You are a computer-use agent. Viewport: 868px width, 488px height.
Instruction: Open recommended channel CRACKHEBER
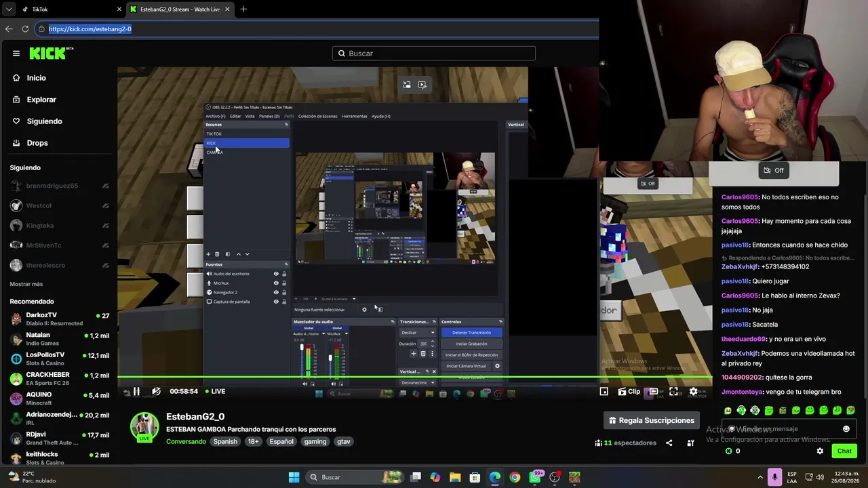click(59, 378)
